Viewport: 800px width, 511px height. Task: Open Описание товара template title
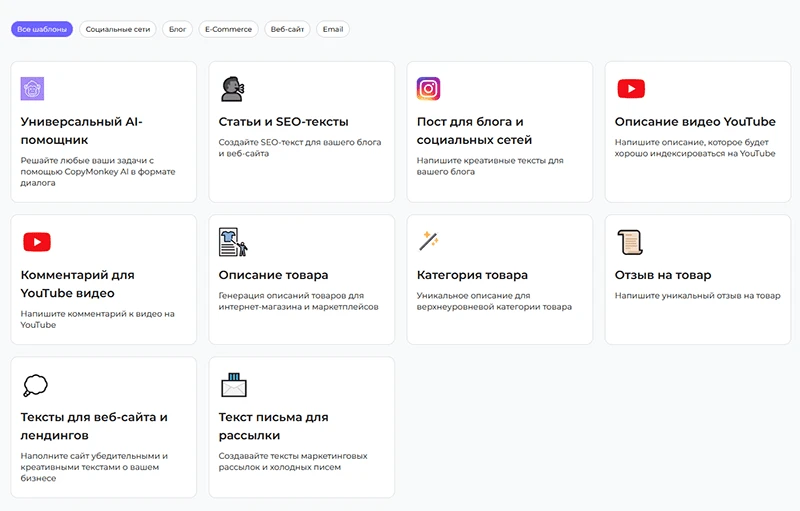click(x=273, y=275)
